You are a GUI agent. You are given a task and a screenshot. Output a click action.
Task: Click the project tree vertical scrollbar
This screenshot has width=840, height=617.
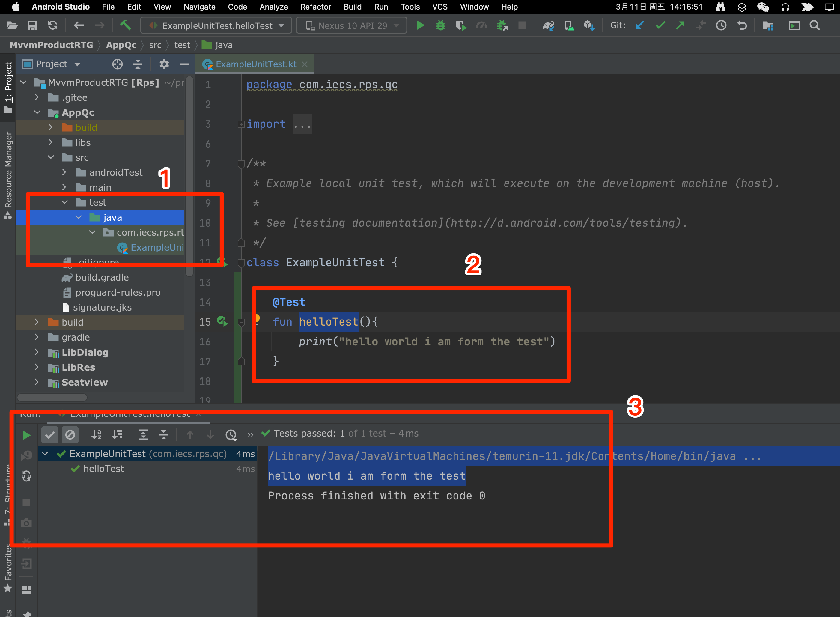(x=190, y=176)
